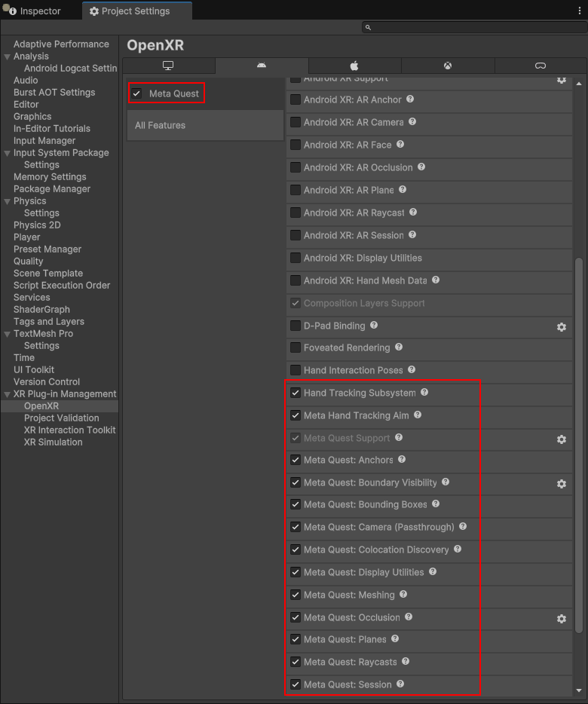Uncheck the Meta Quest feature group

coord(137,93)
